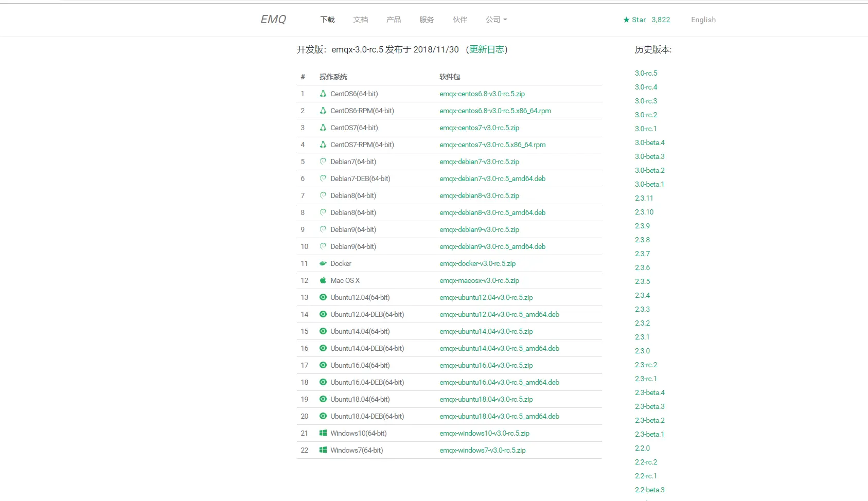Click the GitHub Star button
This screenshot has height=501, width=868.
click(646, 20)
